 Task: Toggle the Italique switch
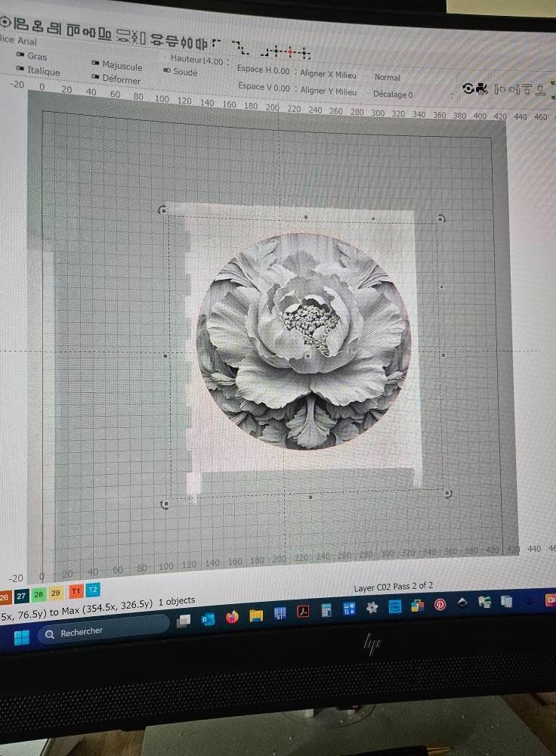[20, 69]
